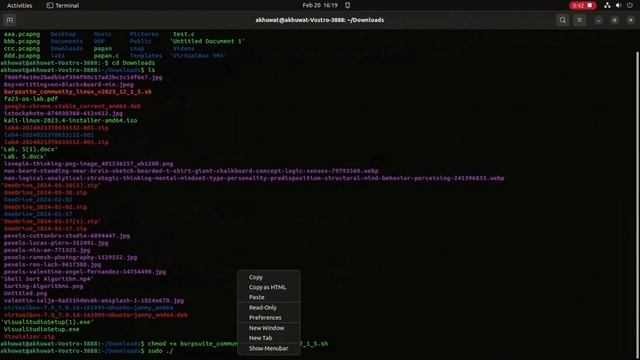Click the 'sudo ./' command prompt line

(87, 351)
